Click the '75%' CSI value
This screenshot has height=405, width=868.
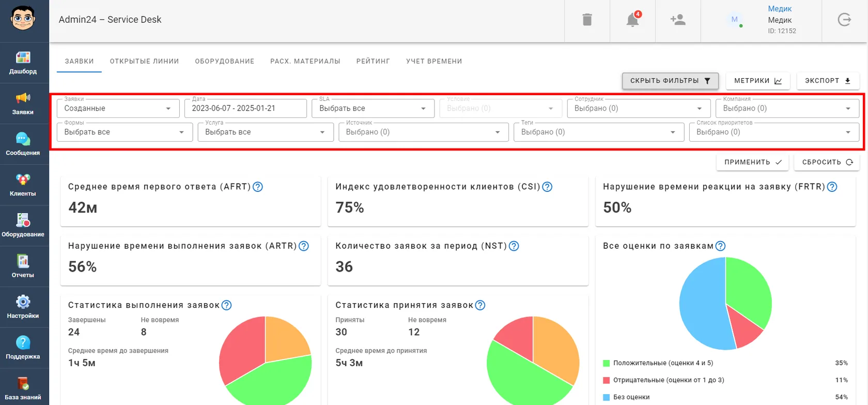point(350,207)
